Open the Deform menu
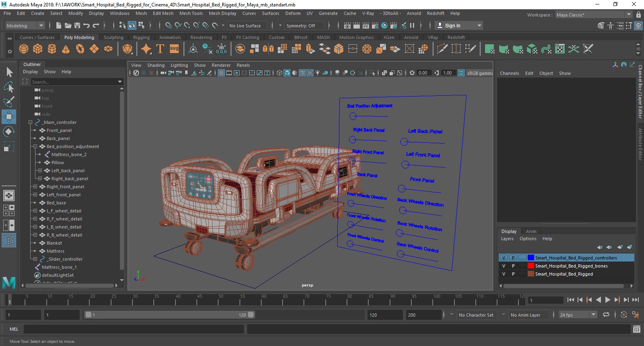This screenshot has width=644, height=346. coord(293,13)
